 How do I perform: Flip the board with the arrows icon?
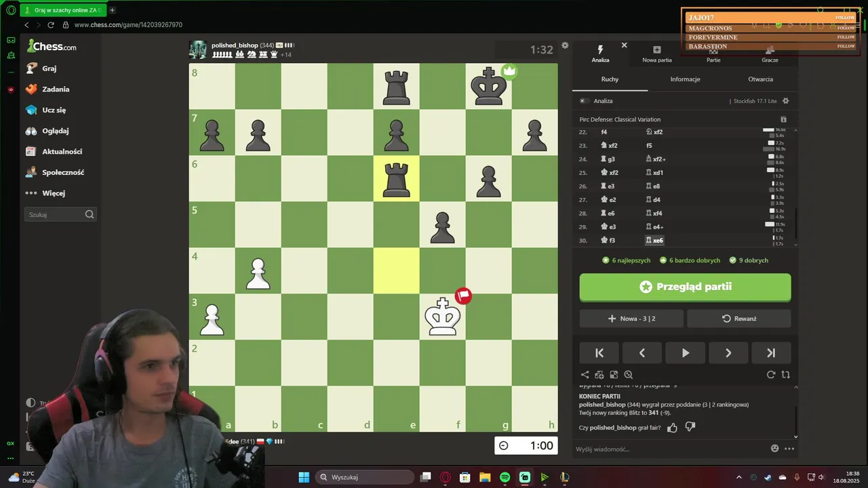tap(785, 375)
